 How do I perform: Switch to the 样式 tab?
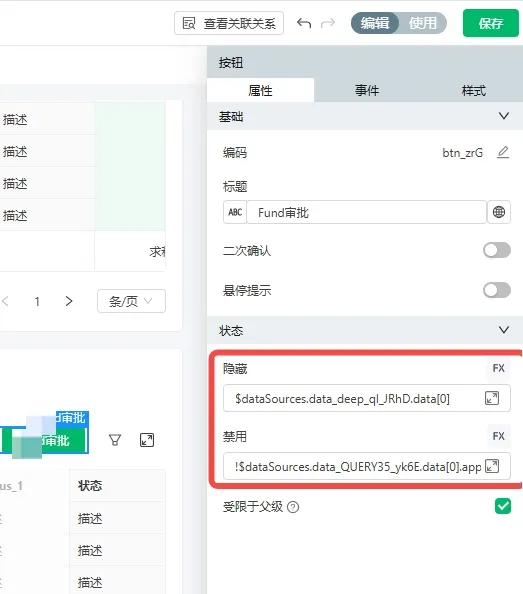473,91
